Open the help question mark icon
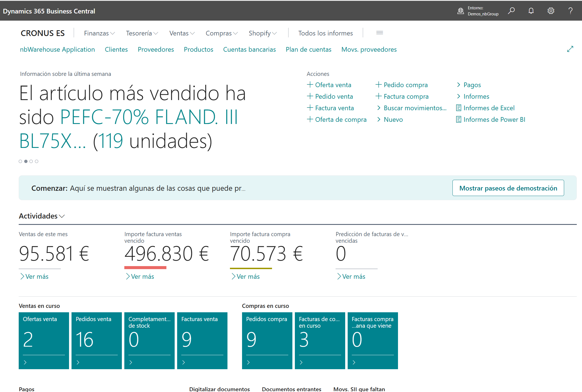The height and width of the screenshot is (392, 582). tap(570, 11)
